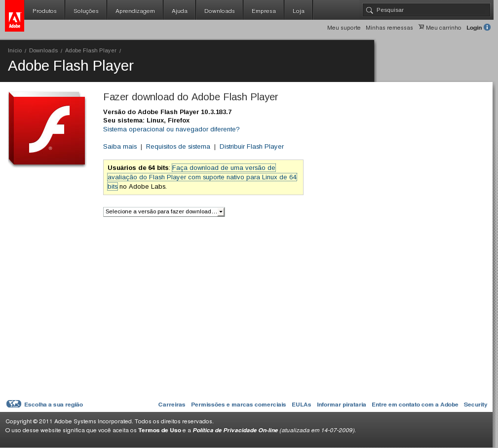Open the Ajuda menu
This screenshot has width=498, height=448.
click(180, 11)
